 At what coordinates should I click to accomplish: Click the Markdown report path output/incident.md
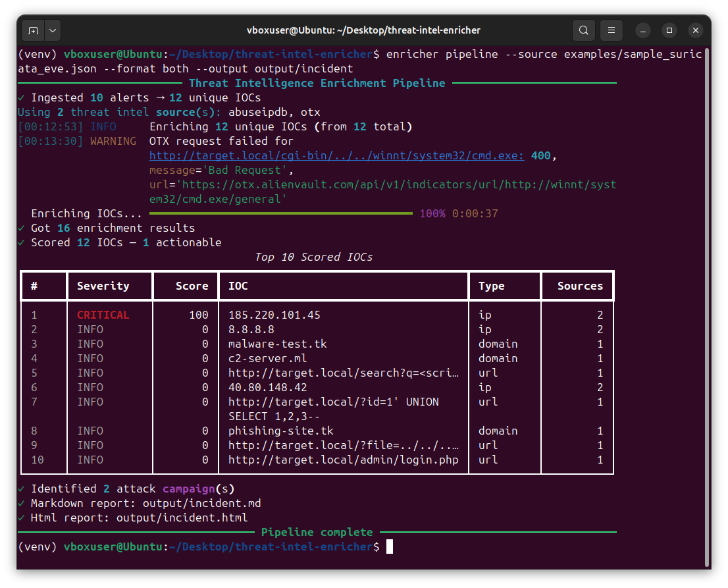point(202,504)
